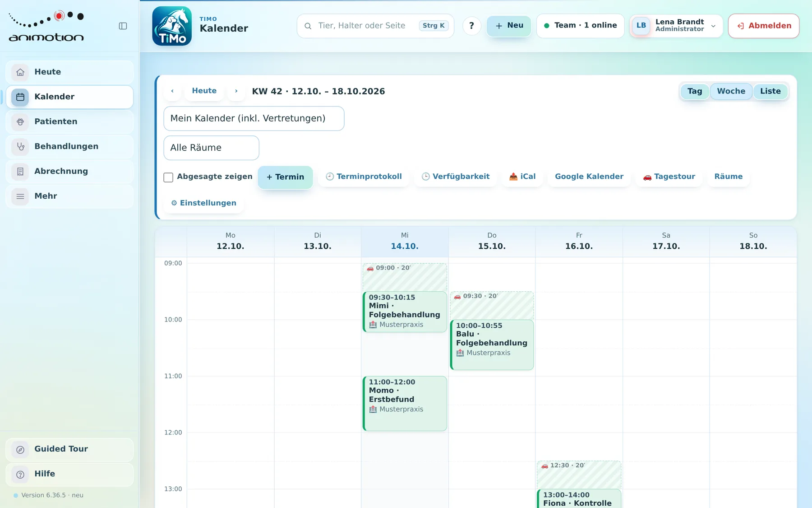Image resolution: width=812 pixels, height=508 pixels.
Task: Click the Mehr hamburger icon
Action: 20,196
